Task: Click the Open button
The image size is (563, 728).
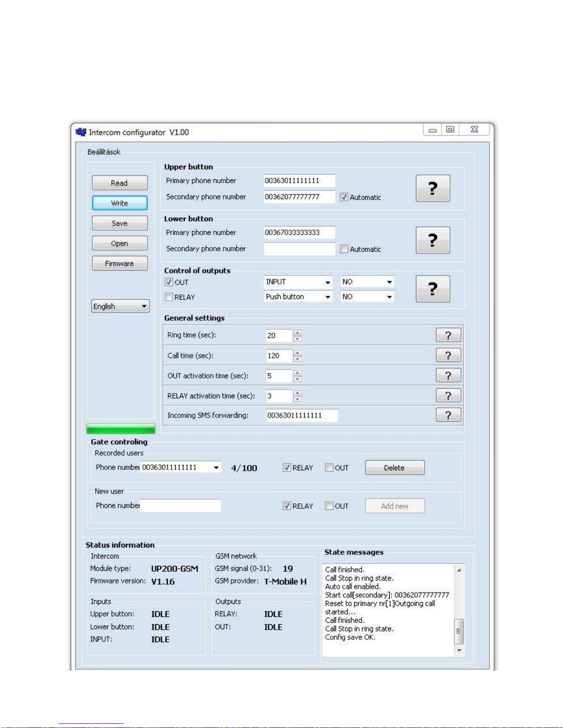Action: click(x=119, y=243)
